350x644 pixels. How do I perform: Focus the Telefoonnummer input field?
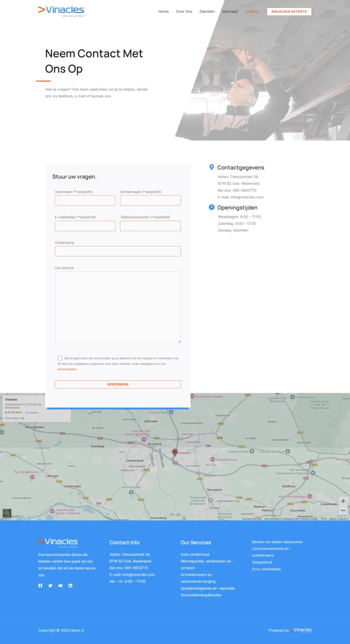151,226
